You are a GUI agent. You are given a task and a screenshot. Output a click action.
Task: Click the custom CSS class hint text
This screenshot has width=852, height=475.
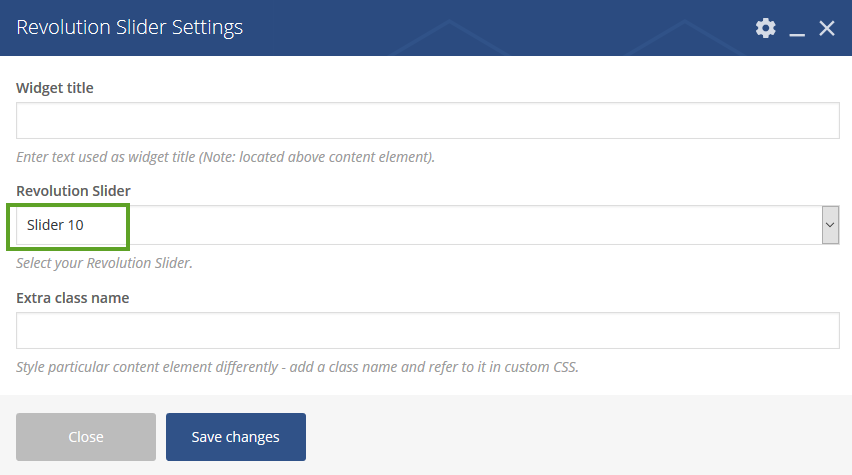pos(297,367)
